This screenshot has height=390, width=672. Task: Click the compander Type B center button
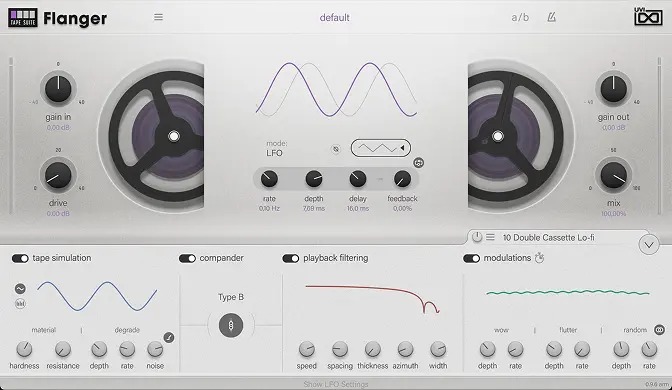tap(231, 325)
